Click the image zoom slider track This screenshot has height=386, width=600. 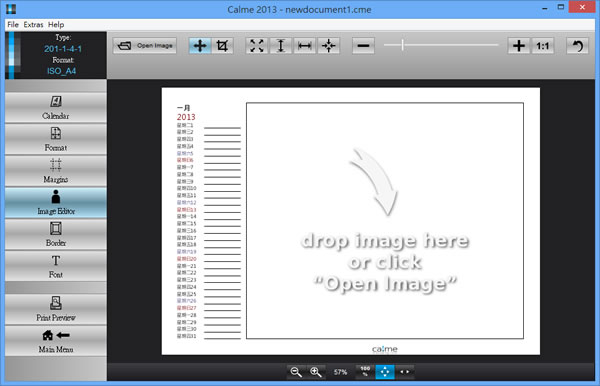point(441,45)
